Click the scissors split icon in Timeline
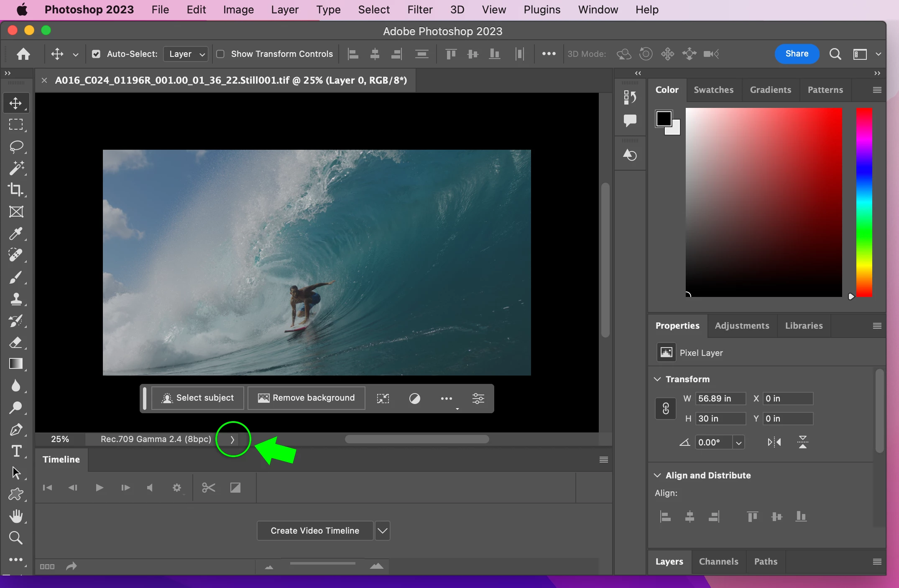This screenshot has height=588, width=899. click(208, 488)
